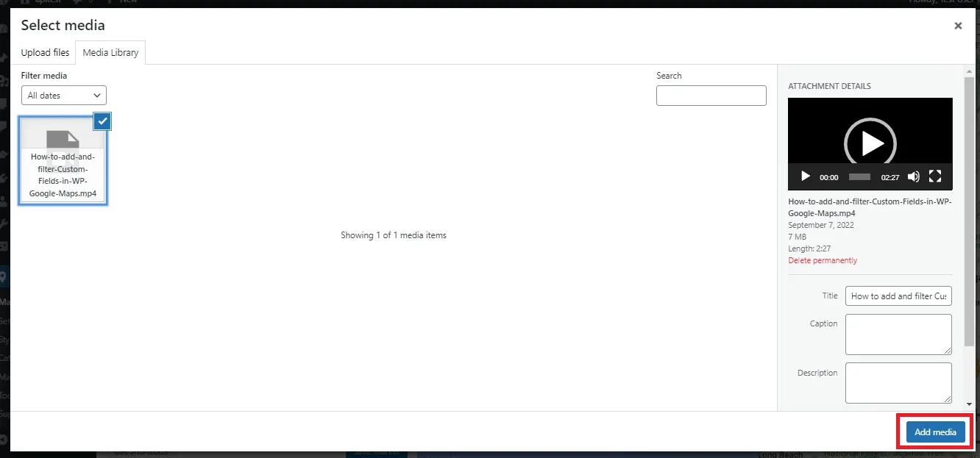Close the Select media dialog
Viewport: 980px width, 458px height.
958,26
